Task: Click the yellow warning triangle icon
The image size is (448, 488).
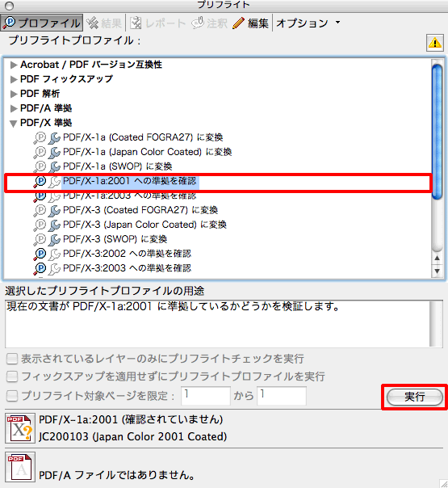Action: pos(434,43)
